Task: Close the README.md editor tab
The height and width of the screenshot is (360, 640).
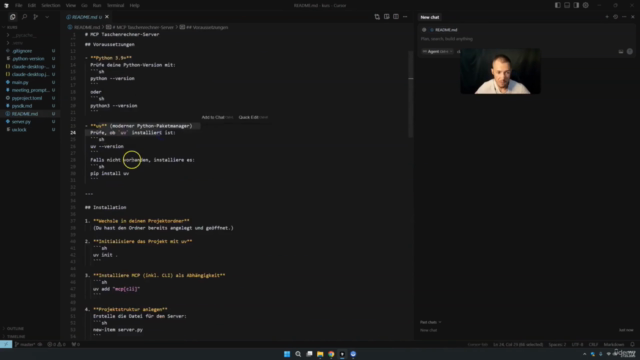Action: 107,17
